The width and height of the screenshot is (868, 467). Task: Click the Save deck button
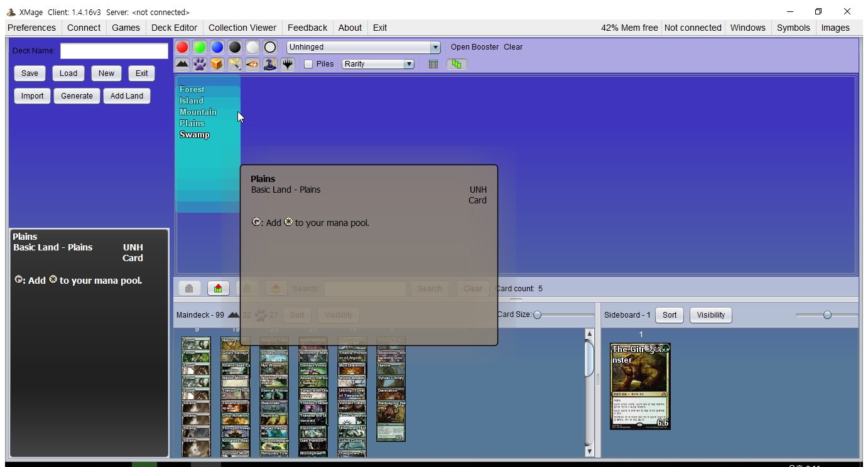pyautogui.click(x=30, y=73)
